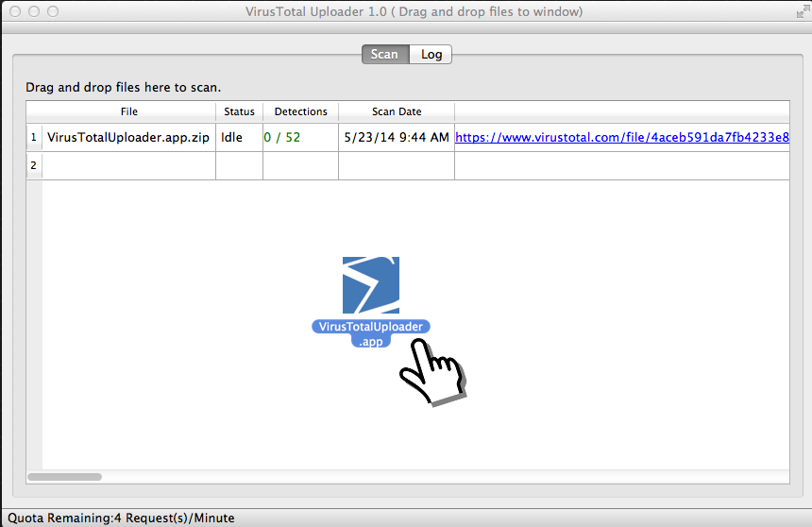Click the empty File cell in row 2
The image size is (812, 527).
pos(129,166)
